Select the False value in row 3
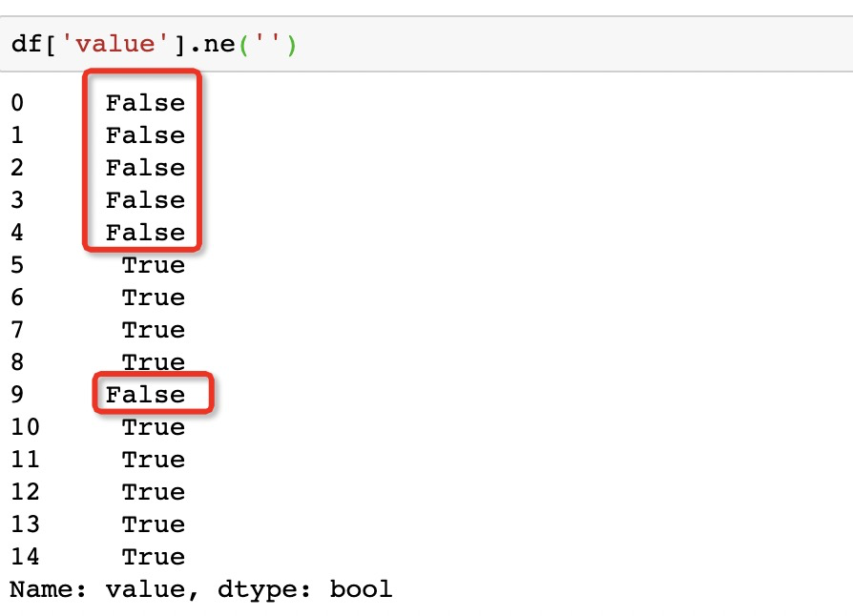 145,200
